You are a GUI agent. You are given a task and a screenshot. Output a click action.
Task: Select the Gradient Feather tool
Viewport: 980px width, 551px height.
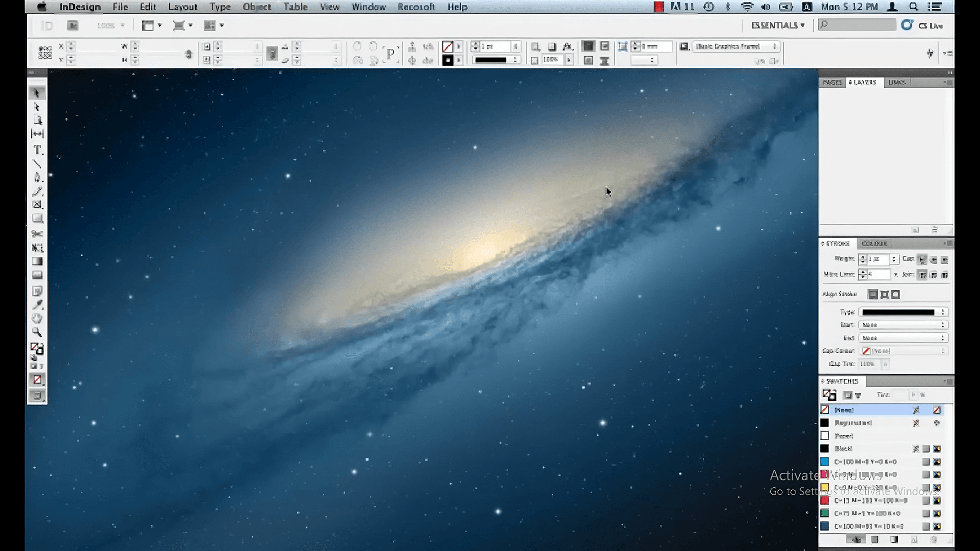pos(37,275)
